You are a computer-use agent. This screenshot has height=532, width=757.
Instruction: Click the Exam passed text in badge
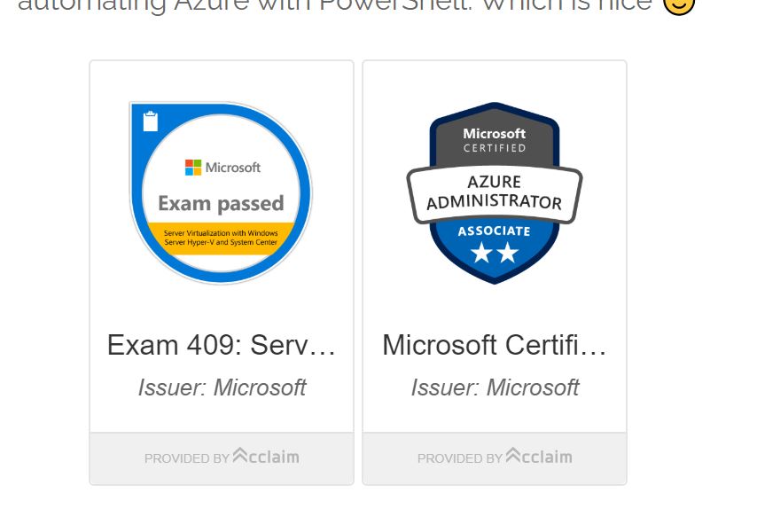tap(221, 203)
